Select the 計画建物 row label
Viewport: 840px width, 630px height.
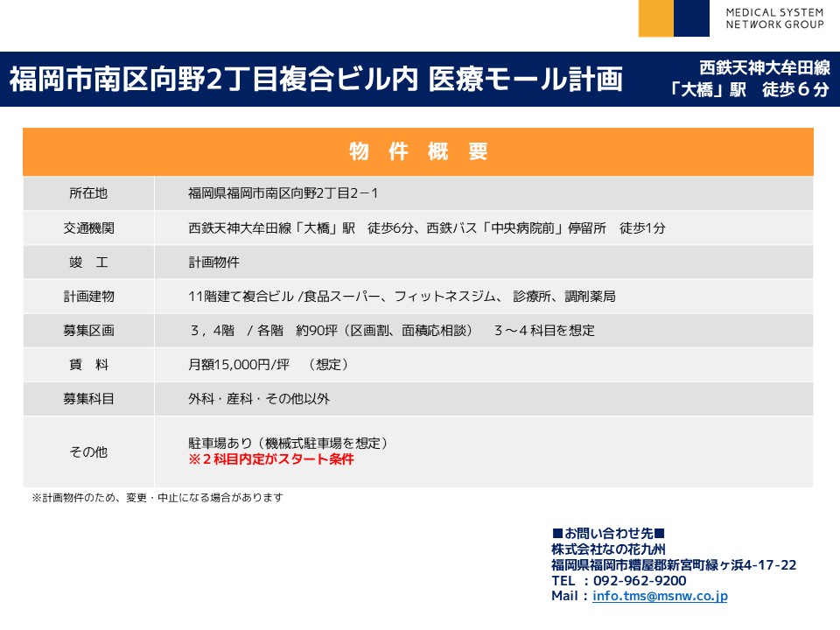[x=88, y=296]
